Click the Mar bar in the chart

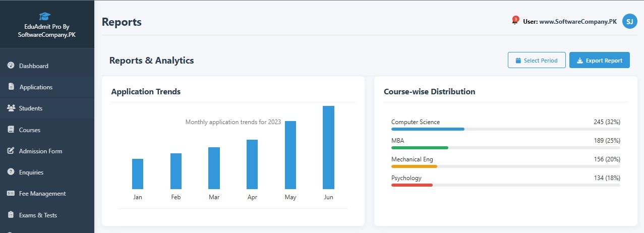[214, 168]
